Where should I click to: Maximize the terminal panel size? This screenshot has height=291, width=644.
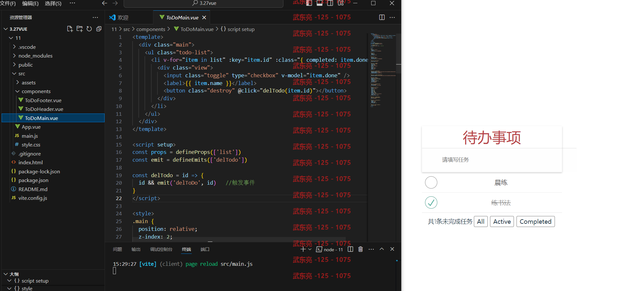pyautogui.click(x=382, y=249)
